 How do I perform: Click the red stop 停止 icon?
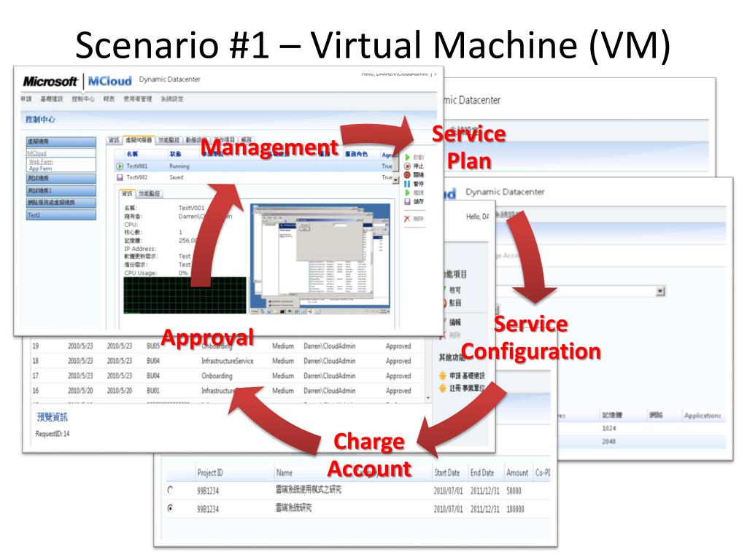click(x=407, y=166)
